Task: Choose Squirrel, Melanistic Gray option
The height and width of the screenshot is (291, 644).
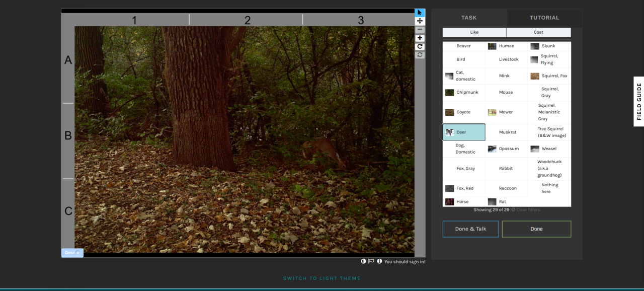Action: pos(549,112)
